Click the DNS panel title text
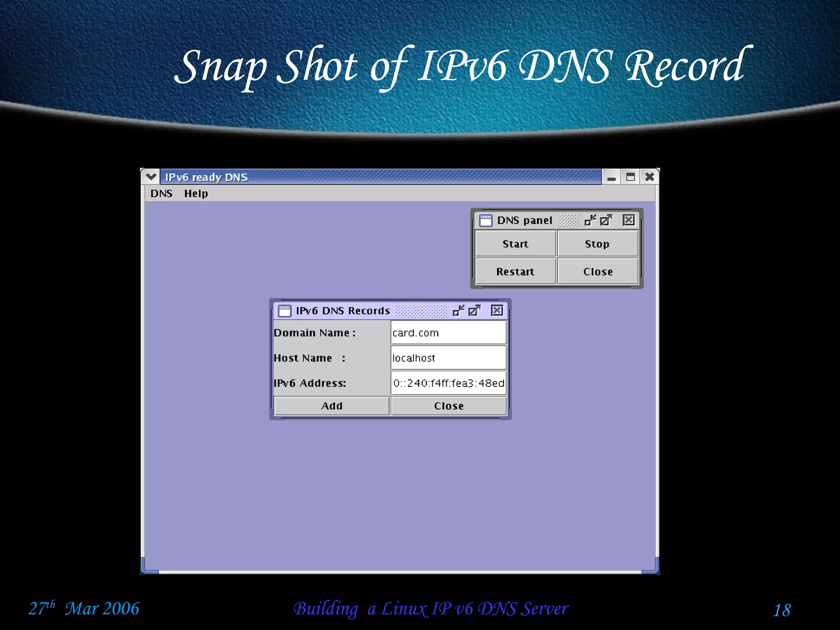Image resolution: width=840 pixels, height=630 pixels. click(x=525, y=221)
